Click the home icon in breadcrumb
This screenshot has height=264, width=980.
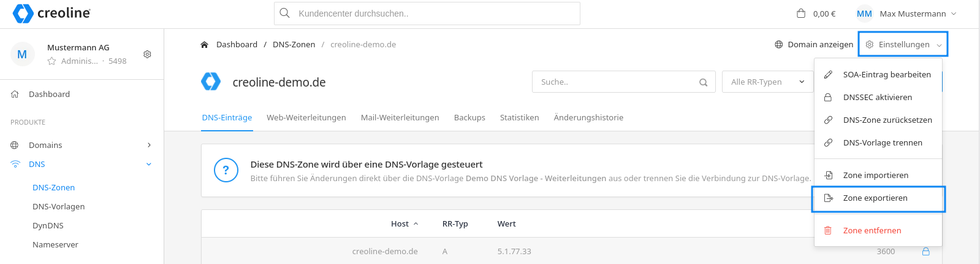(205, 44)
